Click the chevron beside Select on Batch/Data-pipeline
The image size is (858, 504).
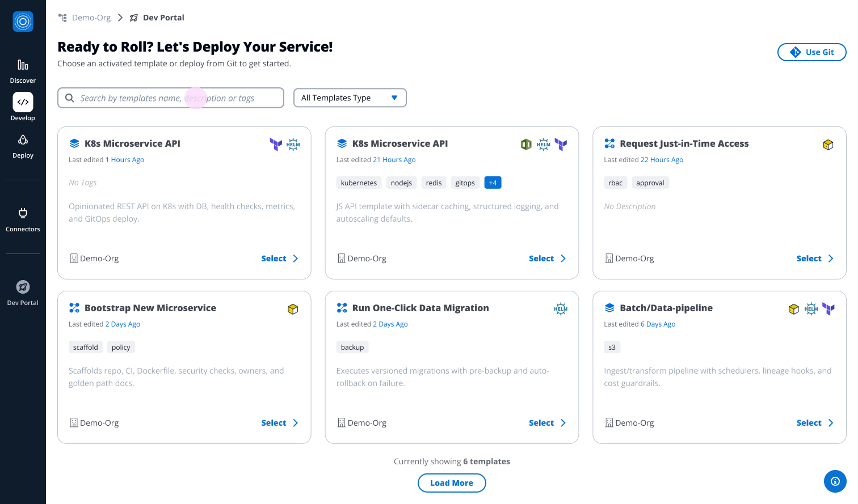831,423
